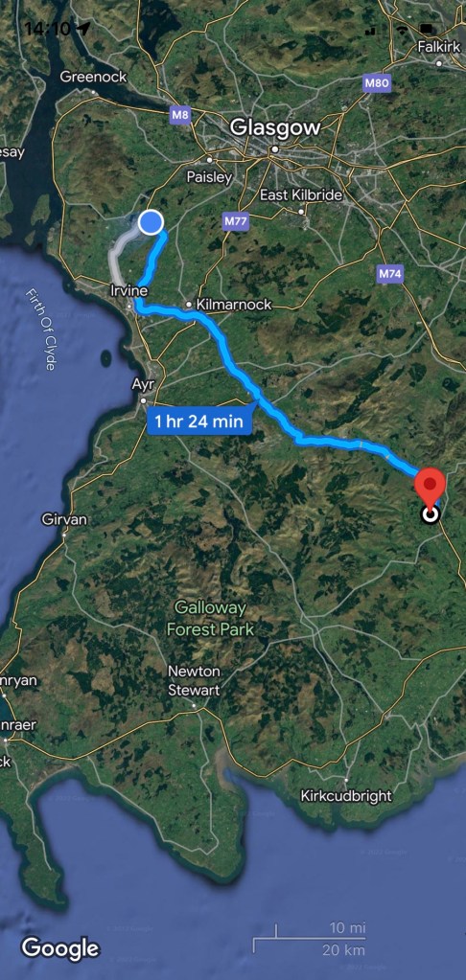Select the M80 motorway shield
The image size is (466, 980).
coord(376,82)
